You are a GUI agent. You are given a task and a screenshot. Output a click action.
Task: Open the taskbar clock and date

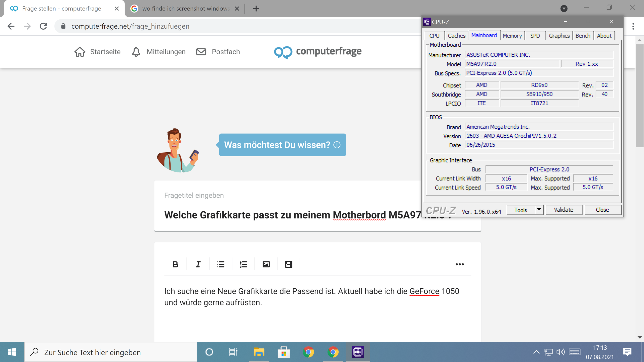[x=600, y=352]
